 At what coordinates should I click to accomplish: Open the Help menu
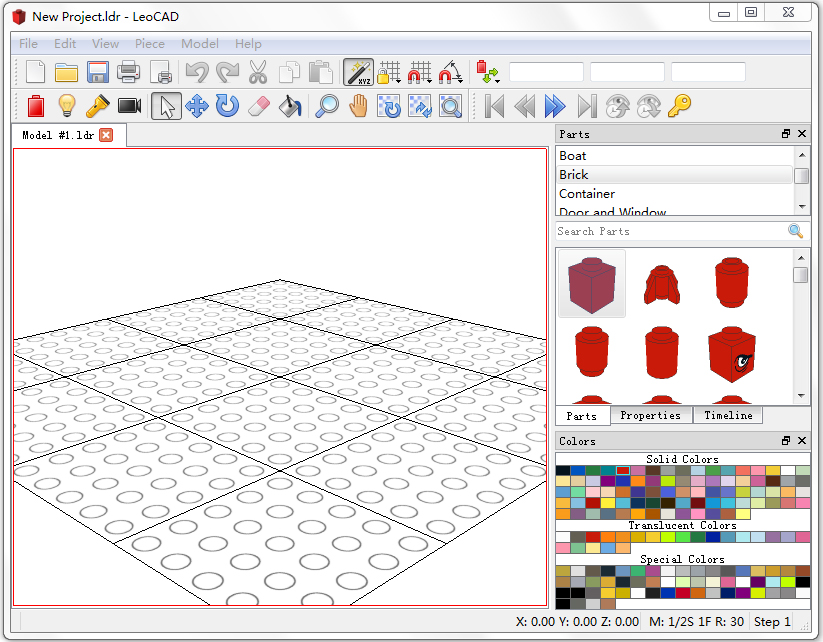tap(248, 44)
